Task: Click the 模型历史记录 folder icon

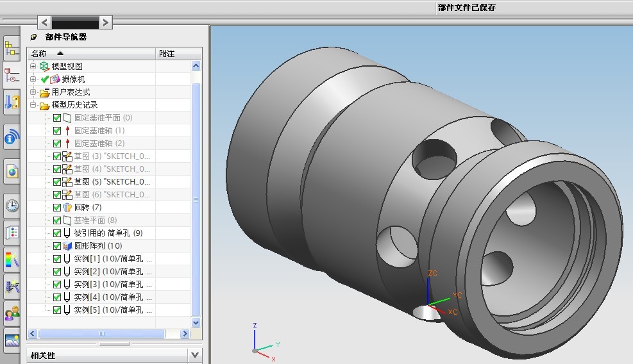Action: pos(44,105)
